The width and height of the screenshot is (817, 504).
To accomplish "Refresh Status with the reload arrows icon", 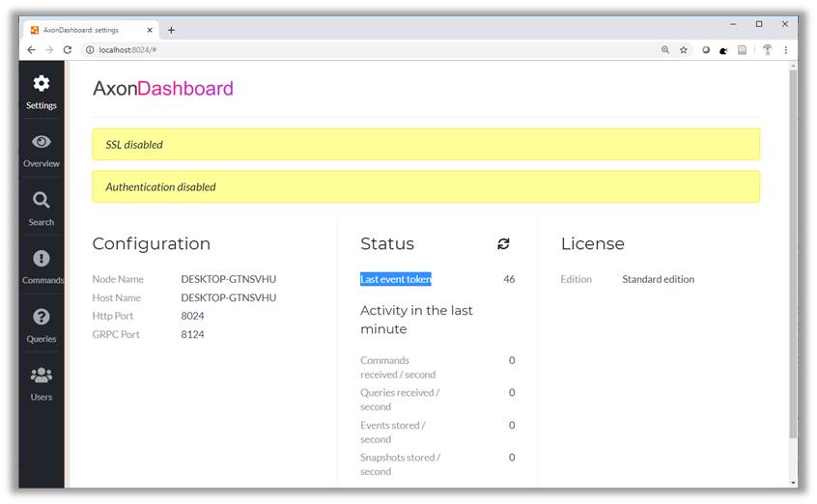I will click(x=503, y=244).
